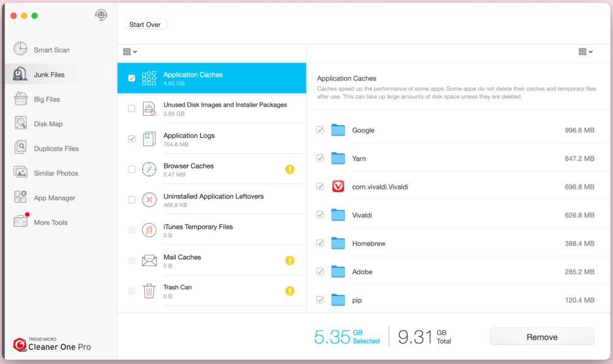Screen dimensions: 613x364
Task: Click the Disk Map magnifier icon
Action: tap(21, 123)
